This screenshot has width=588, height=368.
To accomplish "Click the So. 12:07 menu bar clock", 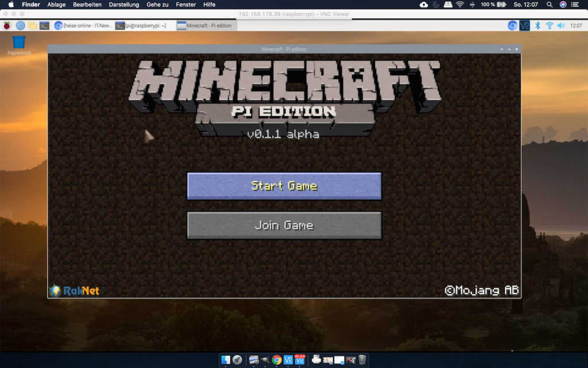I will (526, 5).
